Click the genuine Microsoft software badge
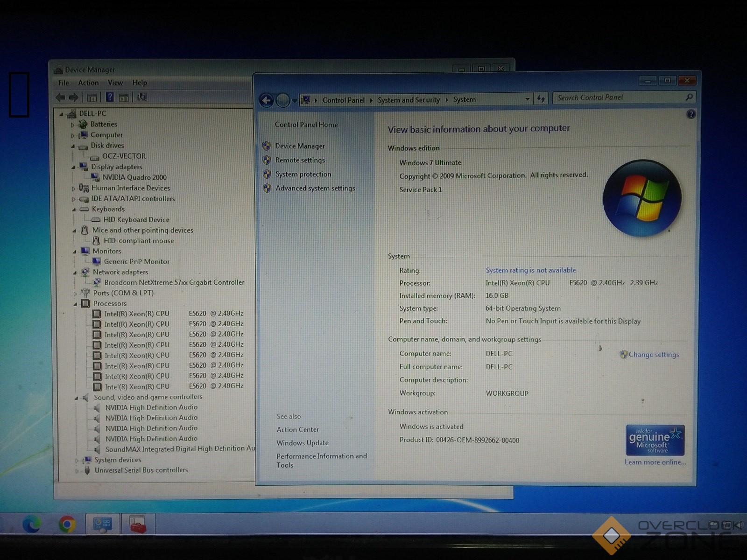Viewport: 747px width, 560px height. pos(655,440)
